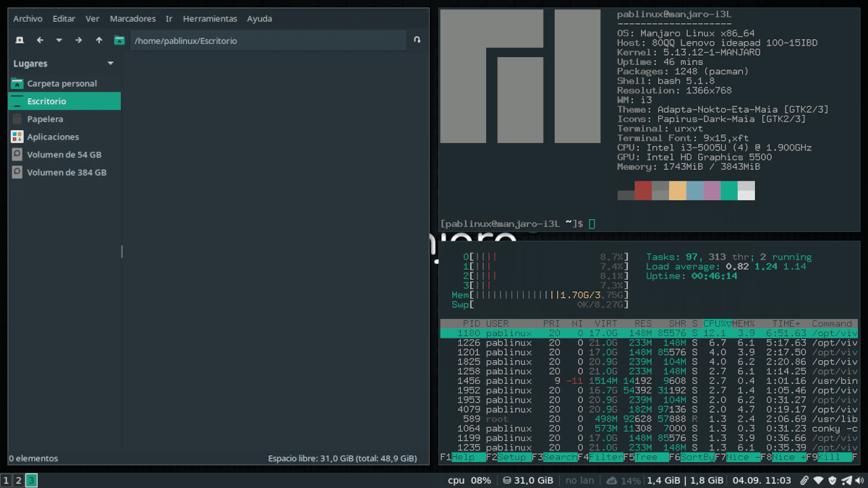The image size is (868, 488).
Task: Switch to workspace 1 in the bar
Action: [6, 480]
